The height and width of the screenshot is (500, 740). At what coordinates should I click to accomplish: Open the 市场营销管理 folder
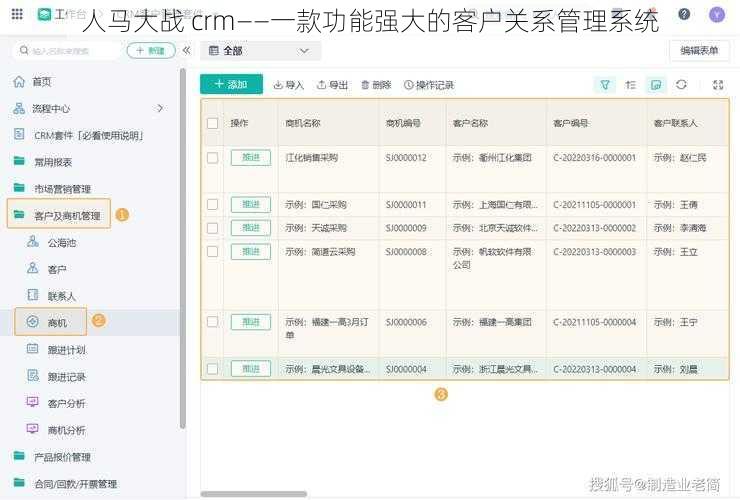tap(62, 189)
